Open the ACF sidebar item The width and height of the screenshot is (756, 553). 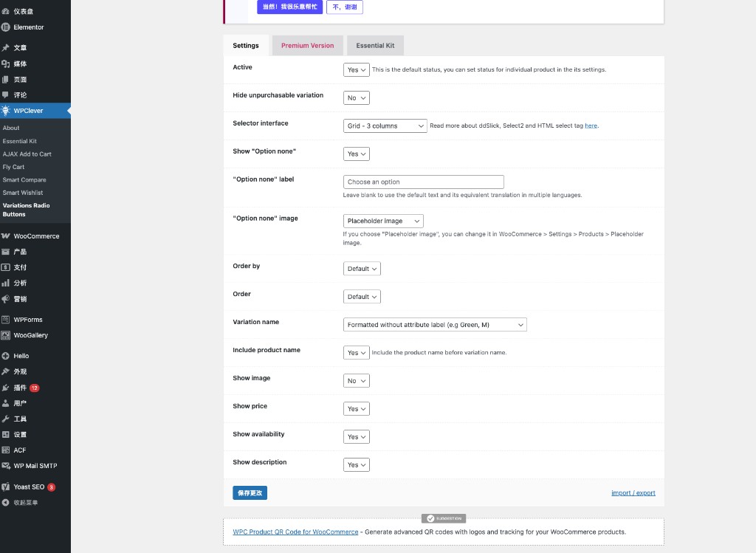[22, 450]
